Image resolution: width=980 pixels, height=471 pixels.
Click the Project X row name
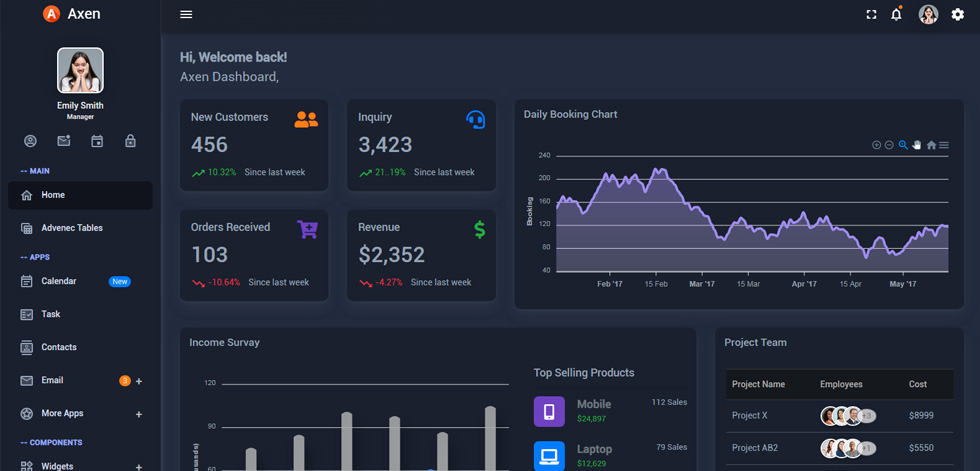click(749, 415)
